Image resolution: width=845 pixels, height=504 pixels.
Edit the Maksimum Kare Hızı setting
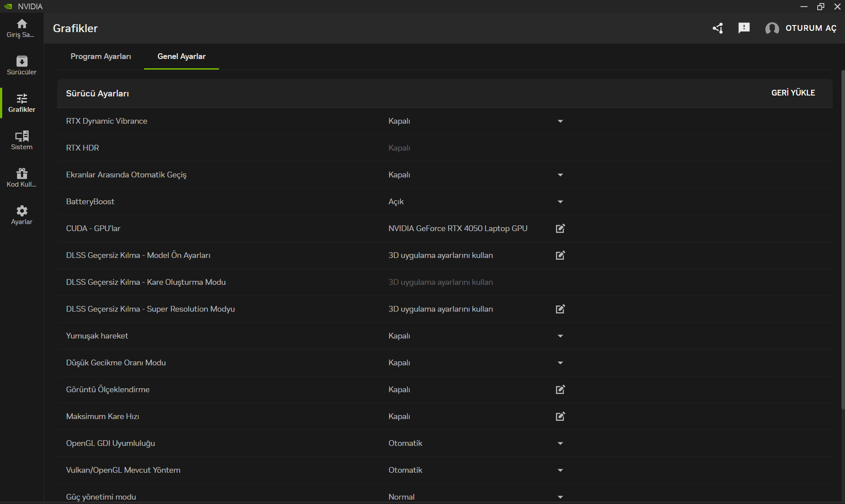point(560,416)
